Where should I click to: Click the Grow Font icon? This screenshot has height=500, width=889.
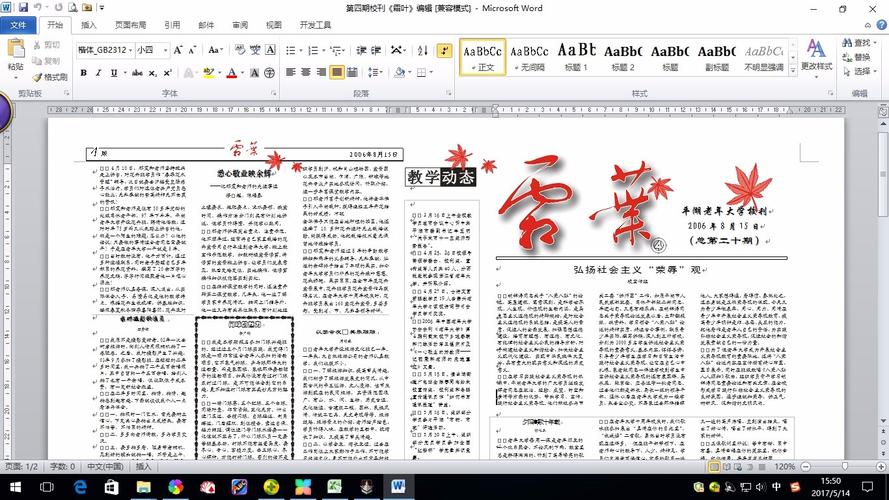pyautogui.click(x=178, y=50)
